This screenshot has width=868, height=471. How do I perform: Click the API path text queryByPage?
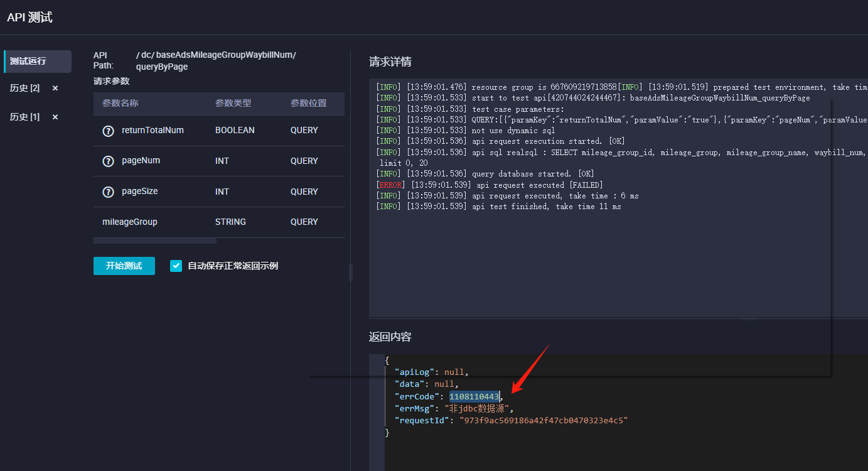(162, 67)
